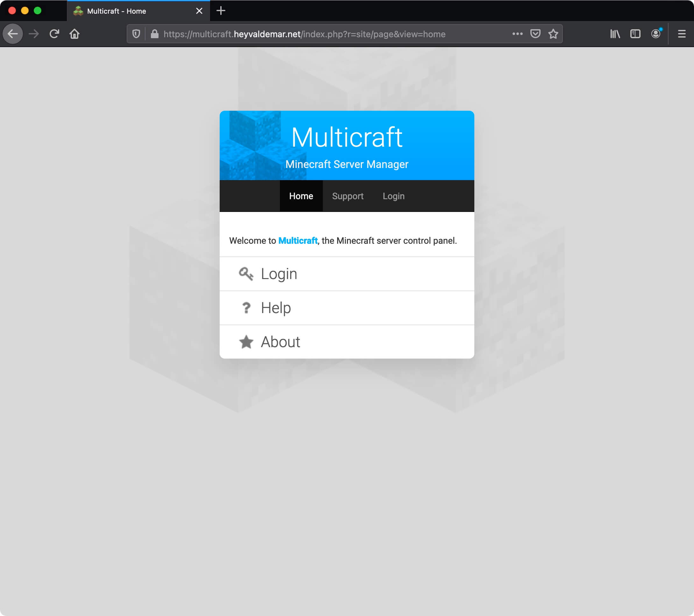Screen dimensions: 694x616
Task: Click the Firefox reload page icon
Action: (55, 33)
